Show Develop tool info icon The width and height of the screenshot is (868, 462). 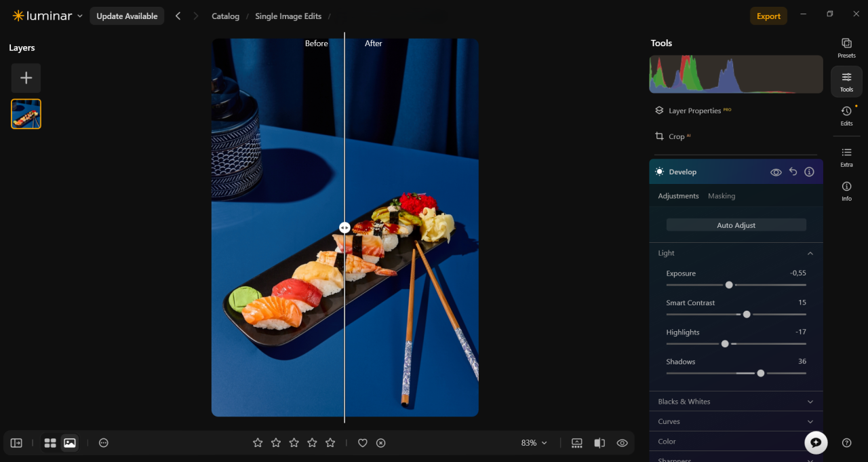(x=809, y=172)
